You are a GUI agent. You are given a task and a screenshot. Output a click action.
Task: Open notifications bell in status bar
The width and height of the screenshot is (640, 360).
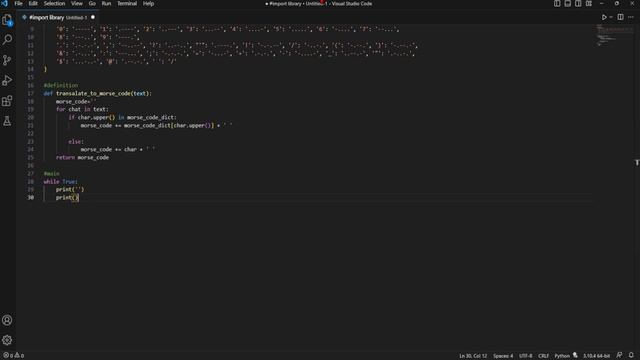tap(631, 356)
